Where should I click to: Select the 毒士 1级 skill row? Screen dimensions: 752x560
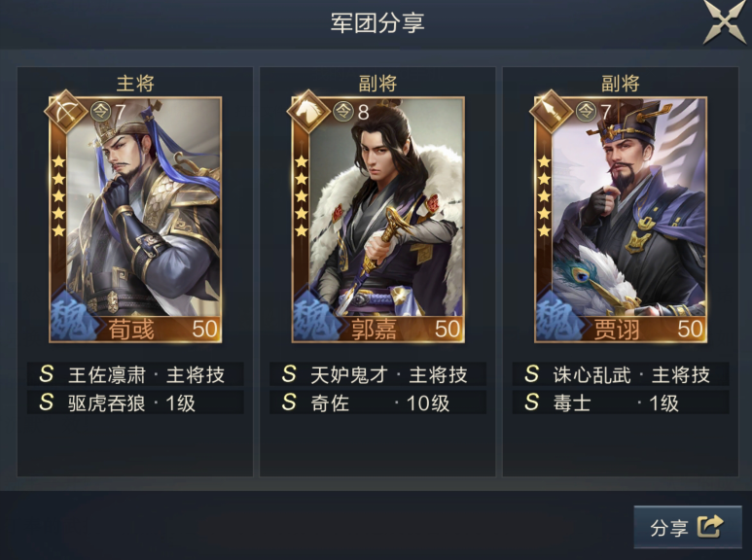click(621, 402)
